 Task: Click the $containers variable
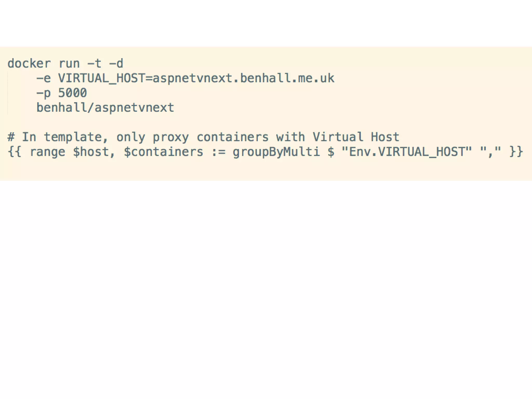163,152
